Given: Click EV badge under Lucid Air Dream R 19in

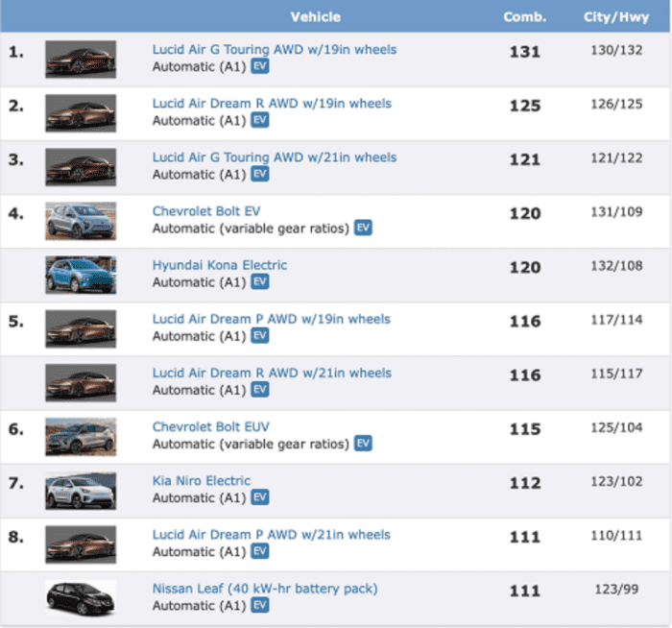Looking at the screenshot, I should tap(260, 120).
